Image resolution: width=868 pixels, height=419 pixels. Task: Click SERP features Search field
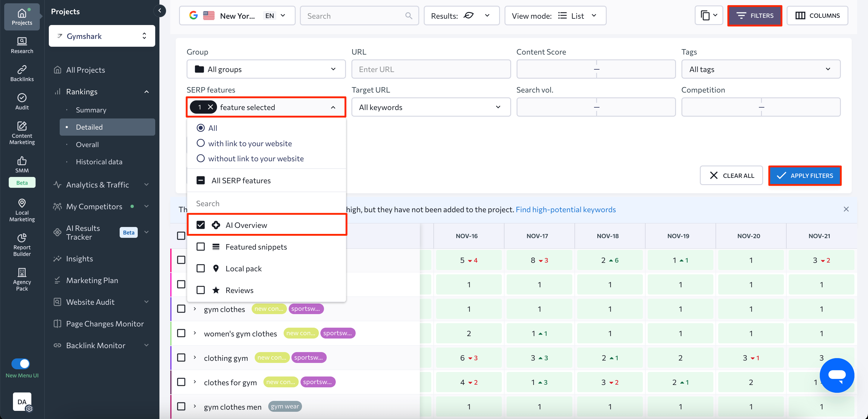tap(266, 203)
